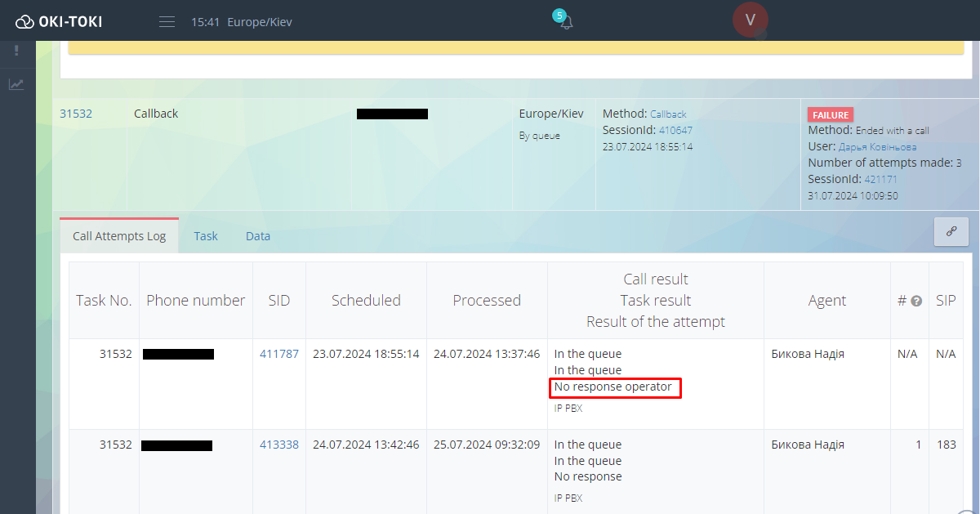Click the Callback method link
This screenshot has height=514, width=980.
click(668, 114)
